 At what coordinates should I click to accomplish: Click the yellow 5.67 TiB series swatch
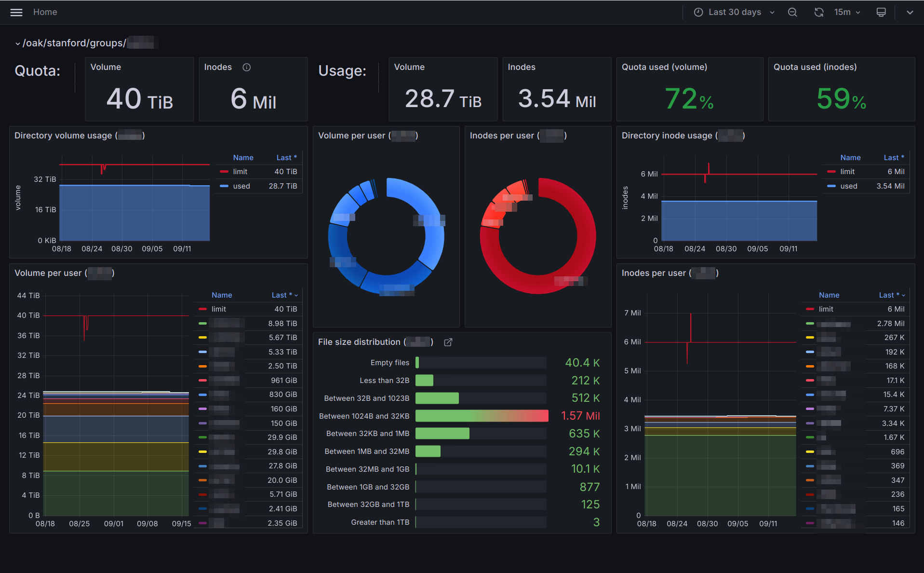click(202, 338)
